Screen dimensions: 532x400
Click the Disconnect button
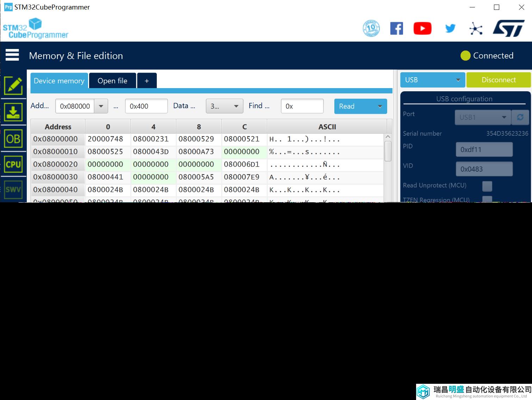[x=499, y=80]
